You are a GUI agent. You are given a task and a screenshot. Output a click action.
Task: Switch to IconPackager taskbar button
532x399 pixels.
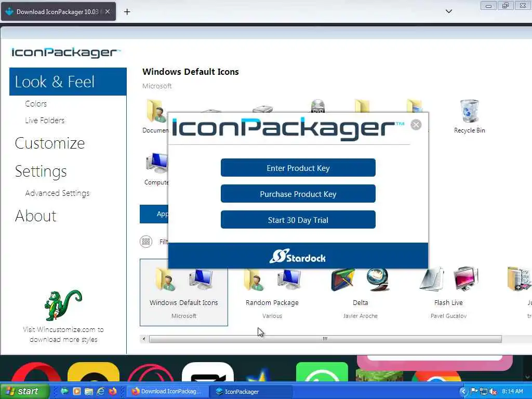point(251,391)
